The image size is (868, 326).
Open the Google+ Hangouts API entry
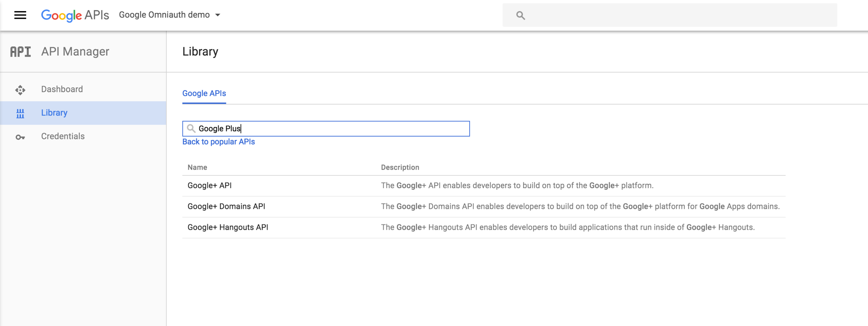click(228, 227)
